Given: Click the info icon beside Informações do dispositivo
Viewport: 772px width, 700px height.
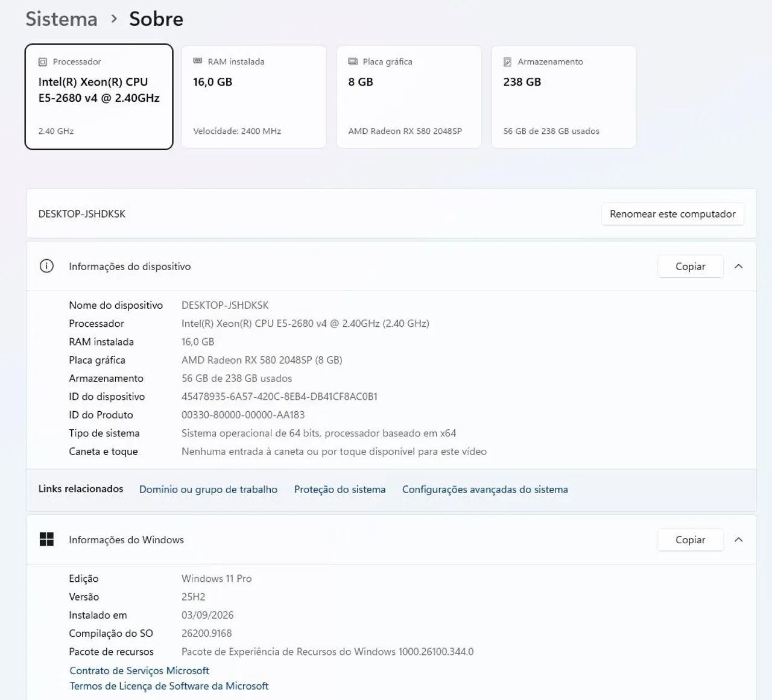Looking at the screenshot, I should pos(46,266).
